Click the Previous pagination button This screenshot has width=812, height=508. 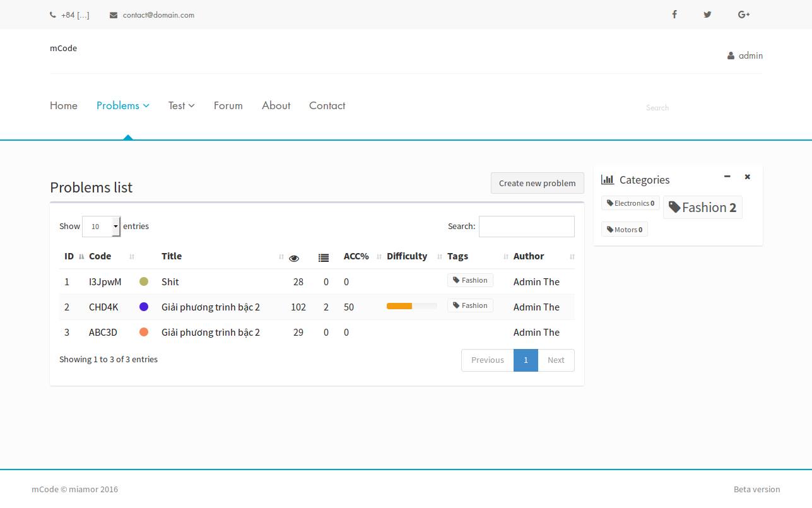488,360
